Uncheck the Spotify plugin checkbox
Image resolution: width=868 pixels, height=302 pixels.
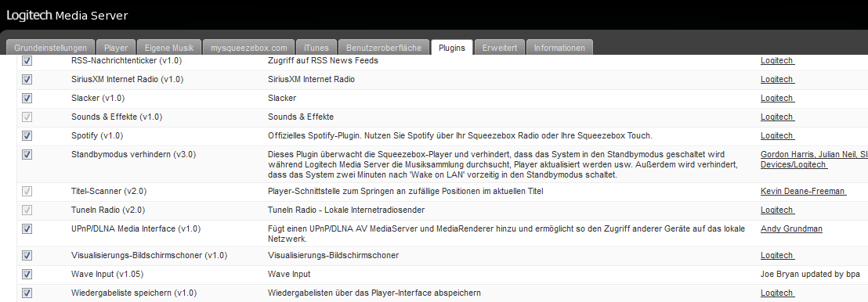pyautogui.click(x=27, y=136)
